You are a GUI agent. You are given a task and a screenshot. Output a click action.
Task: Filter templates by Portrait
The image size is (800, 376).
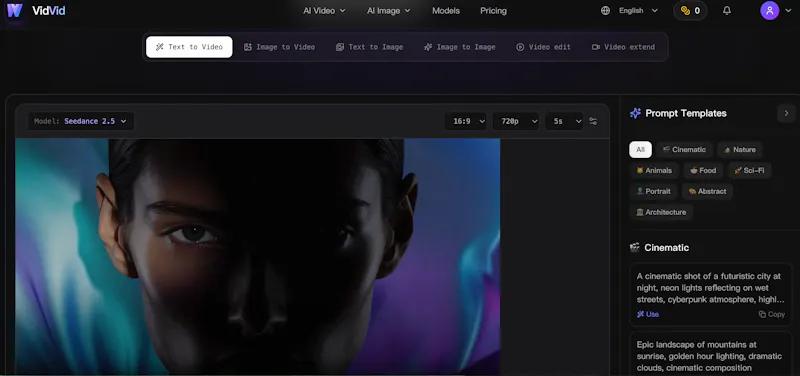click(x=654, y=191)
